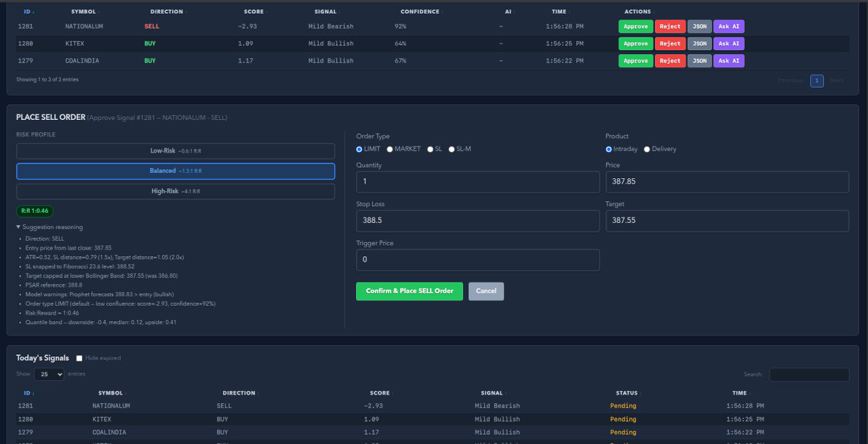This screenshot has height=444, width=868.
Task: Open JSON for the COALINDIA signal
Action: (x=699, y=61)
